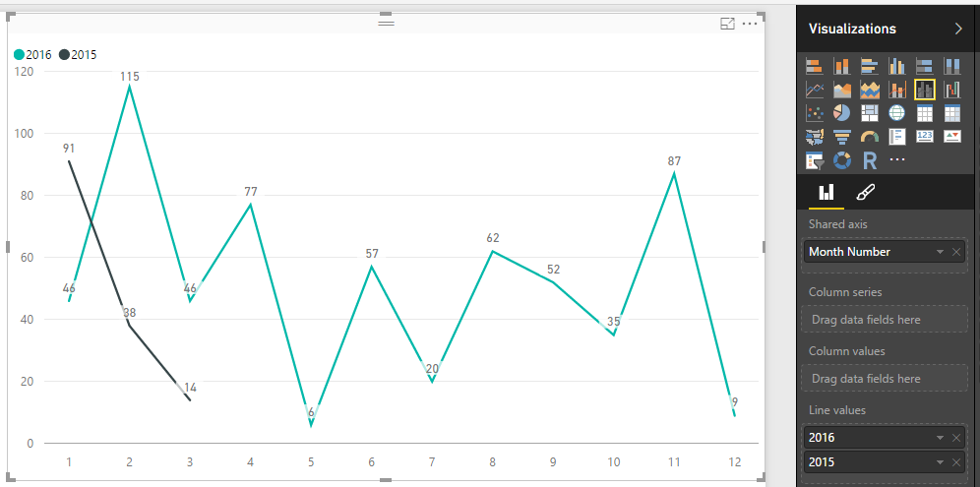Open the chart's more options menu
Image resolution: width=980 pixels, height=487 pixels.
coord(749,24)
